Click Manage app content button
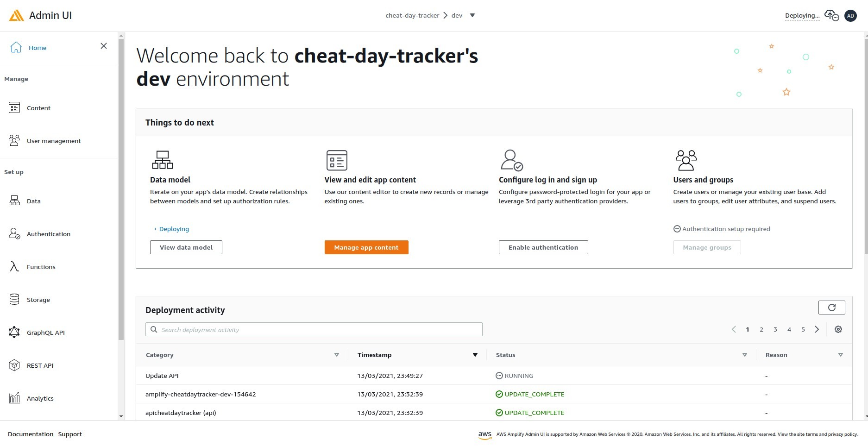This screenshot has width=868, height=446. pyautogui.click(x=366, y=247)
